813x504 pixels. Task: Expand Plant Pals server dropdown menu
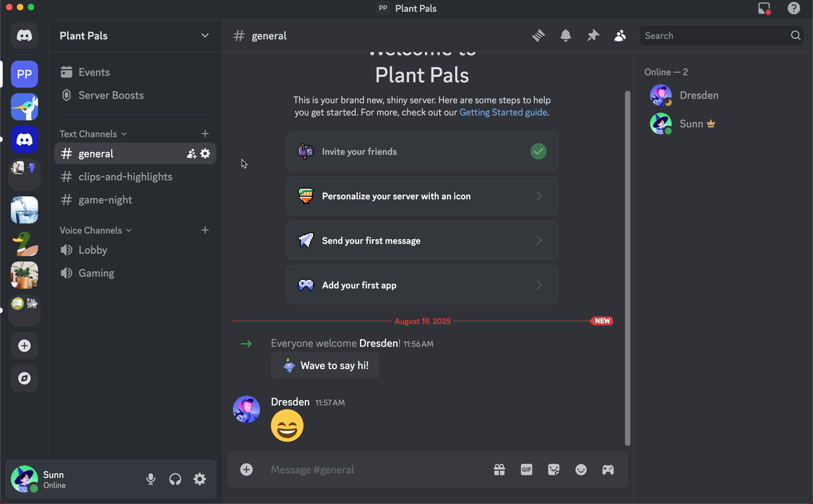click(204, 36)
